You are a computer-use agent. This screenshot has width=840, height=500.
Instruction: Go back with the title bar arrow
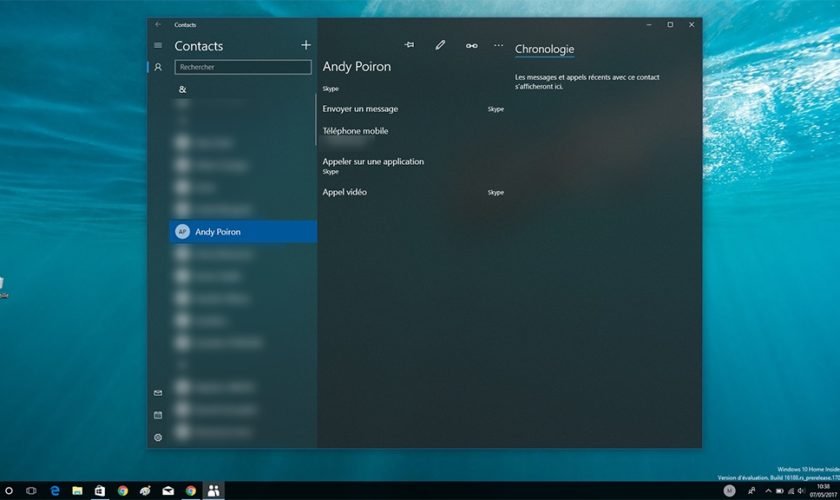click(158, 24)
